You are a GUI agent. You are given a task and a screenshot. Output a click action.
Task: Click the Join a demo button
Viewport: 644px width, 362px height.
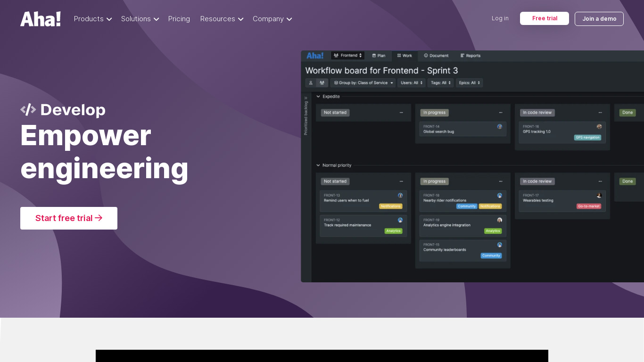click(599, 19)
